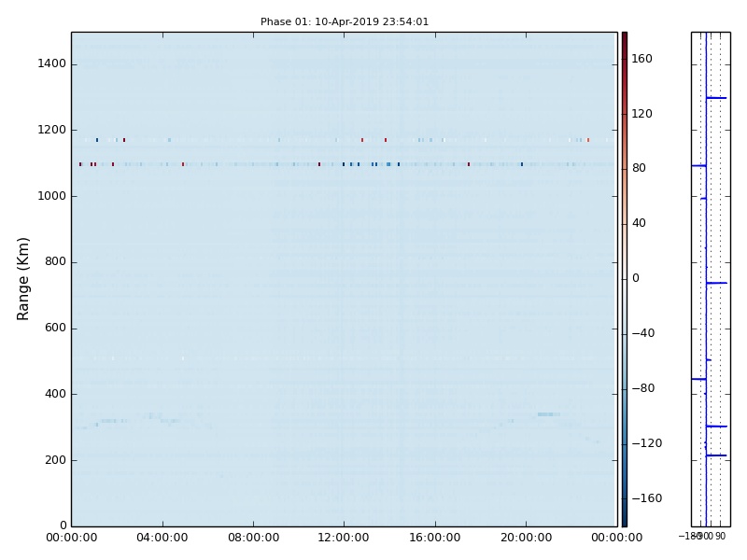
Task: Click the "400" range tick label
Action: (x=55, y=394)
